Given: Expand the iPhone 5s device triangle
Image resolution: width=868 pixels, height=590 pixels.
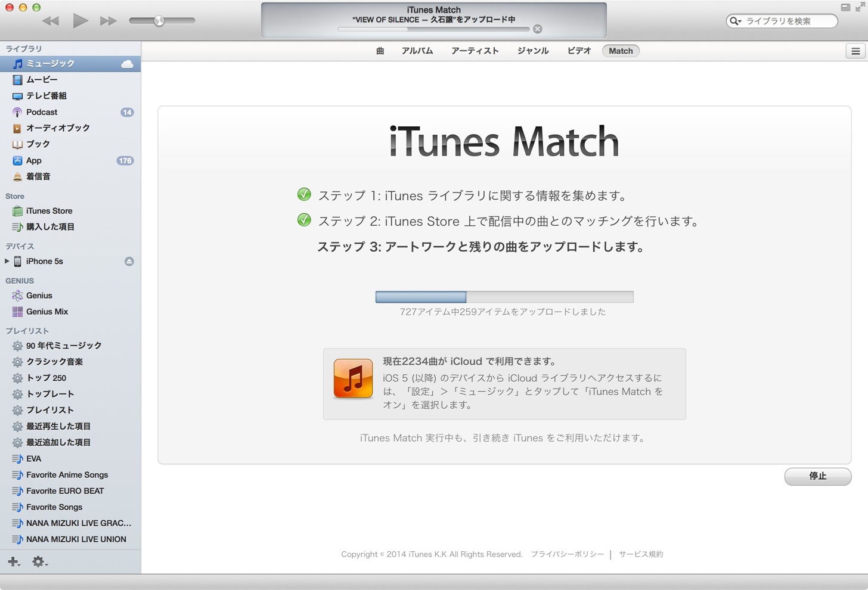Looking at the screenshot, I should pos(7,261).
